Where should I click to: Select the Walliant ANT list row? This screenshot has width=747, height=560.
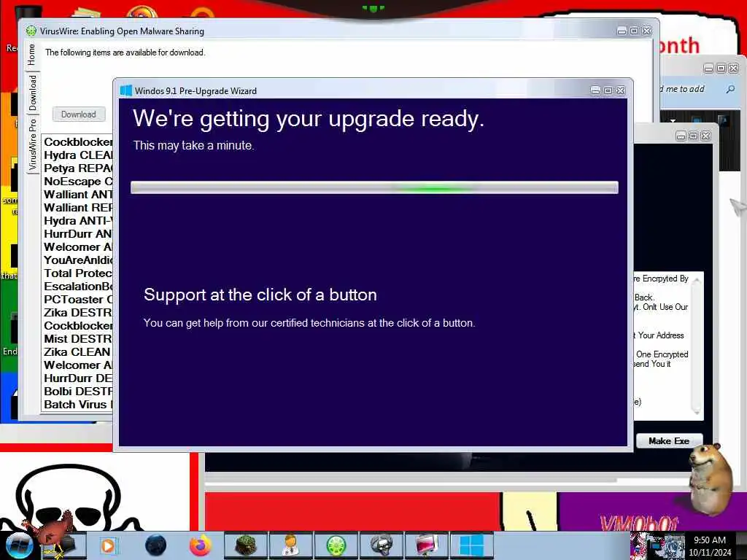point(78,194)
